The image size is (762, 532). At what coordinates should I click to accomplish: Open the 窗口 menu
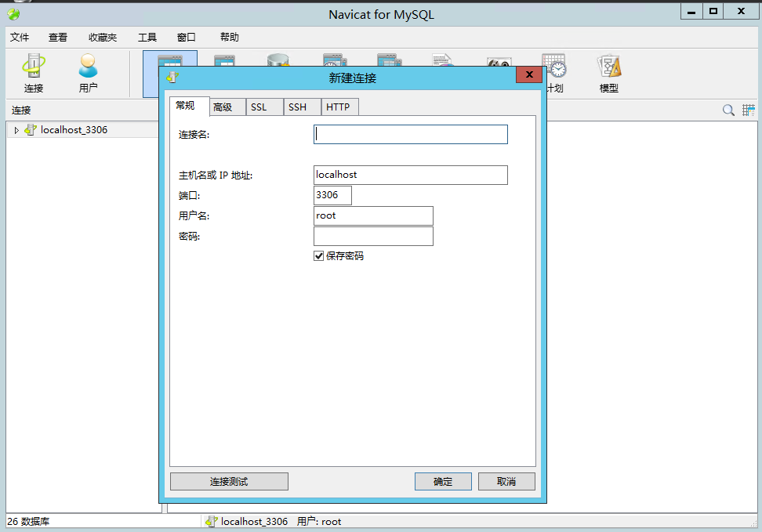186,38
